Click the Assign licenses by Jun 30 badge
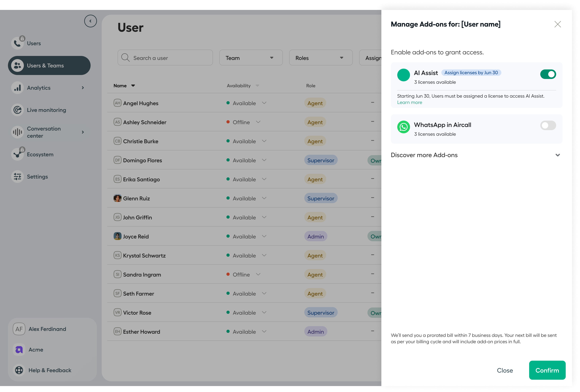Image resolution: width=580 pixels, height=392 pixels. (471, 73)
